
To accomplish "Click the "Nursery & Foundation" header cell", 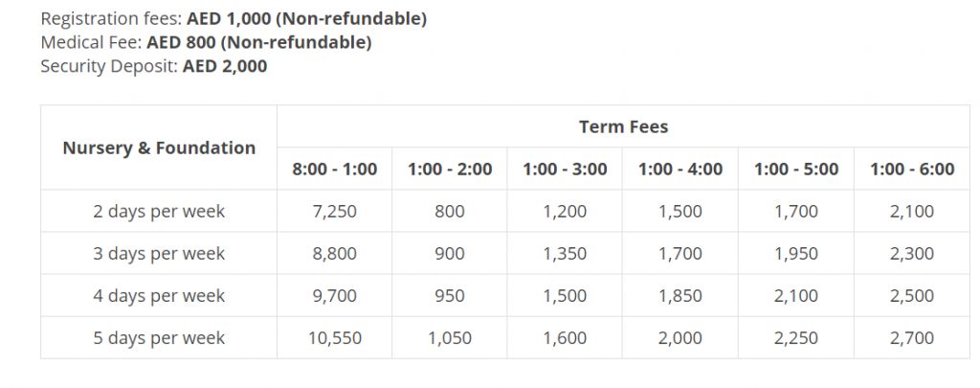I will pyautogui.click(x=159, y=148).
